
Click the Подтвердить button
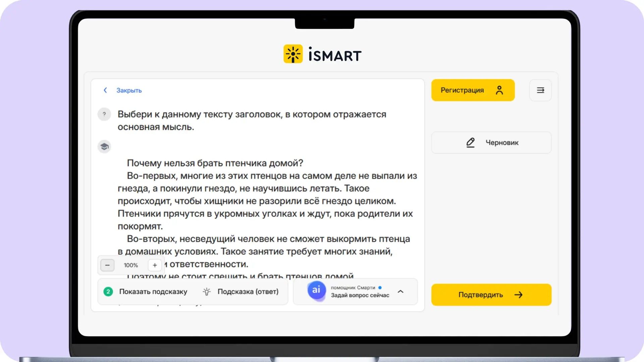click(491, 295)
